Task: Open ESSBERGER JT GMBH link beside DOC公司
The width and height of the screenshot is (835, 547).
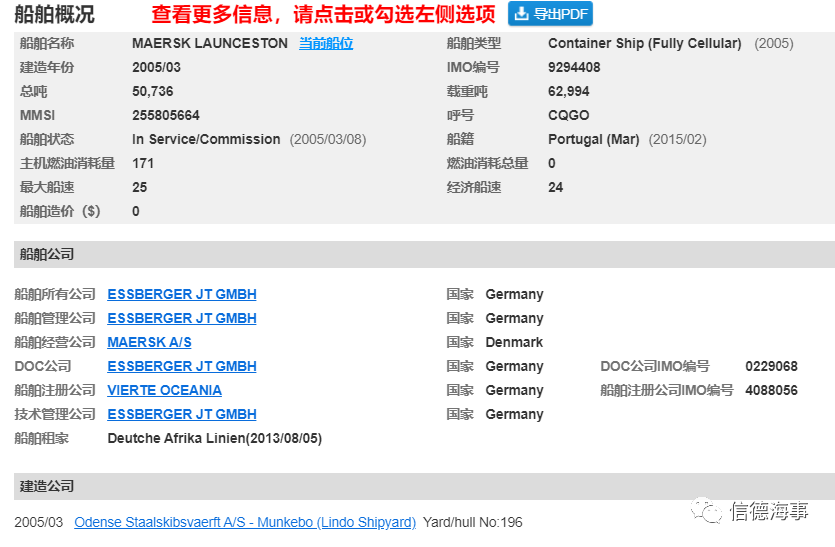Action: coord(182,366)
